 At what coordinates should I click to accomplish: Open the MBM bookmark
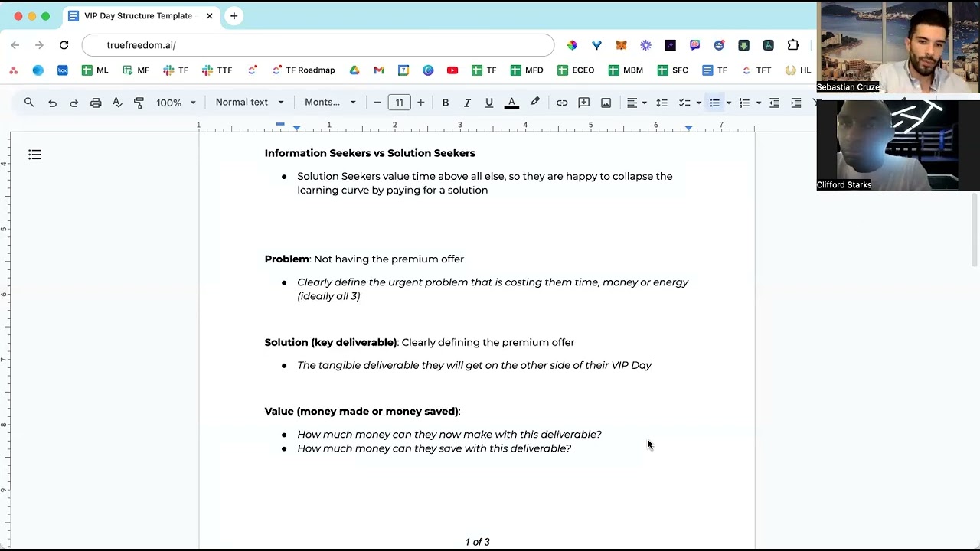(x=626, y=70)
